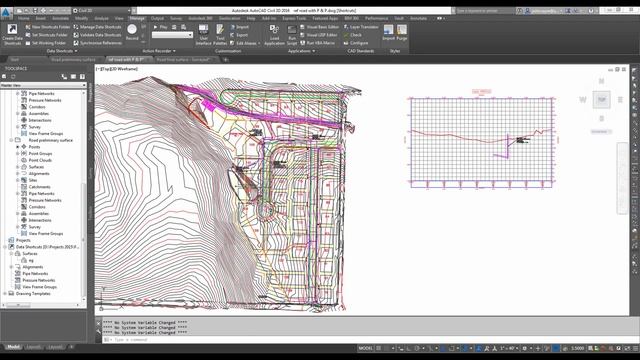
Task: Select Point Clouds tree item
Action: coord(40,160)
